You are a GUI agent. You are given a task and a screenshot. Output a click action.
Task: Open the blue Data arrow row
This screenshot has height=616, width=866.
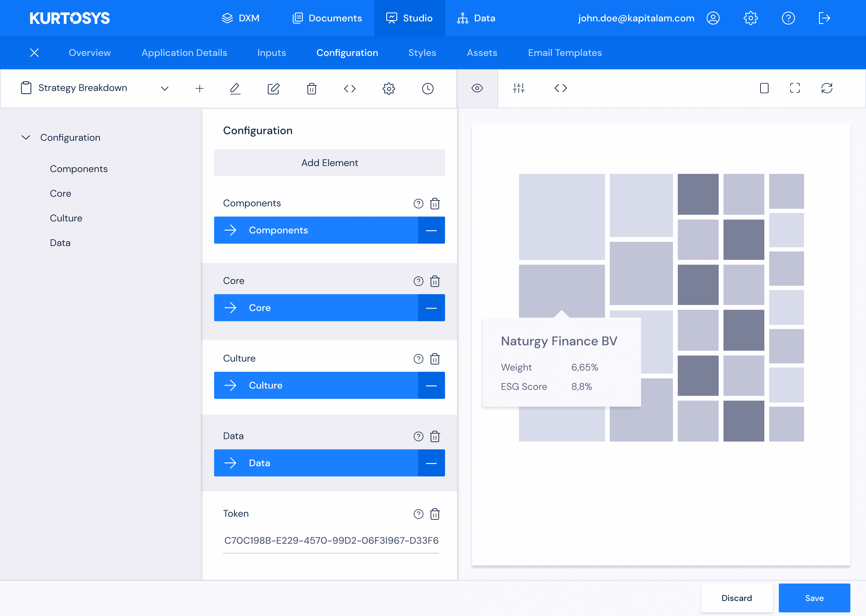[x=316, y=463]
